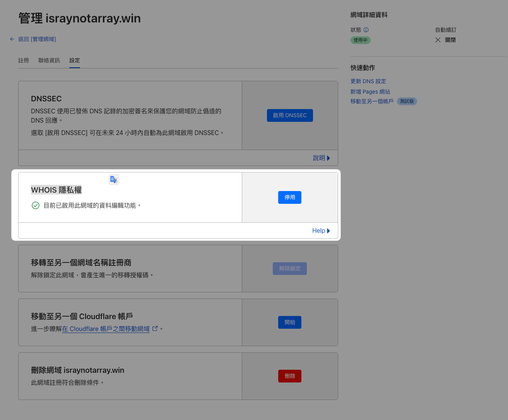Click the red 刪除 button
This screenshot has height=420, width=508.
[289, 376]
